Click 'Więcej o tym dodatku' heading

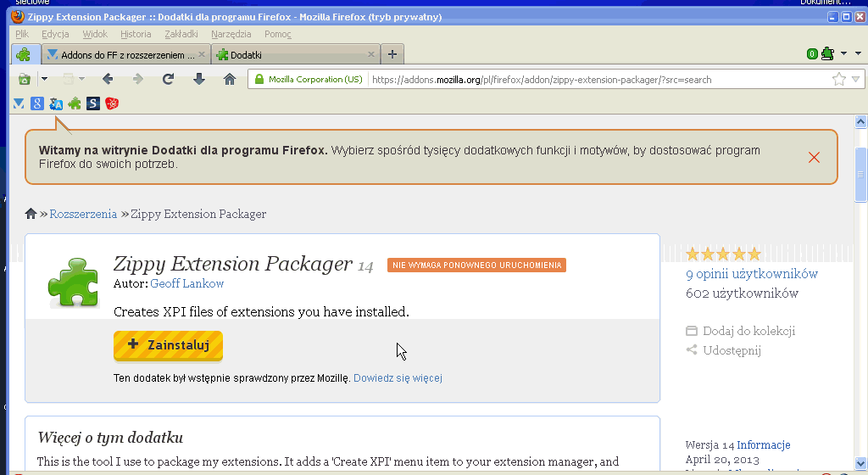click(x=110, y=438)
